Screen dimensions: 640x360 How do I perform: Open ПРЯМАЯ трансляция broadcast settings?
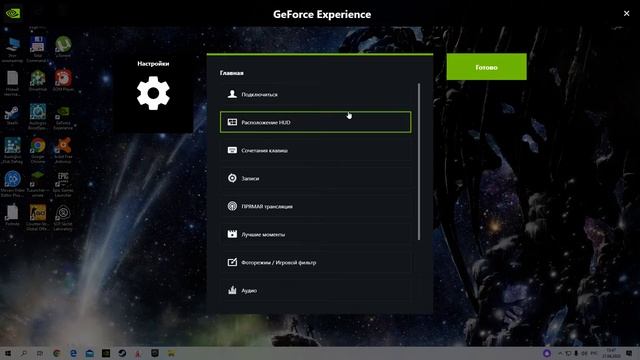(x=316, y=206)
